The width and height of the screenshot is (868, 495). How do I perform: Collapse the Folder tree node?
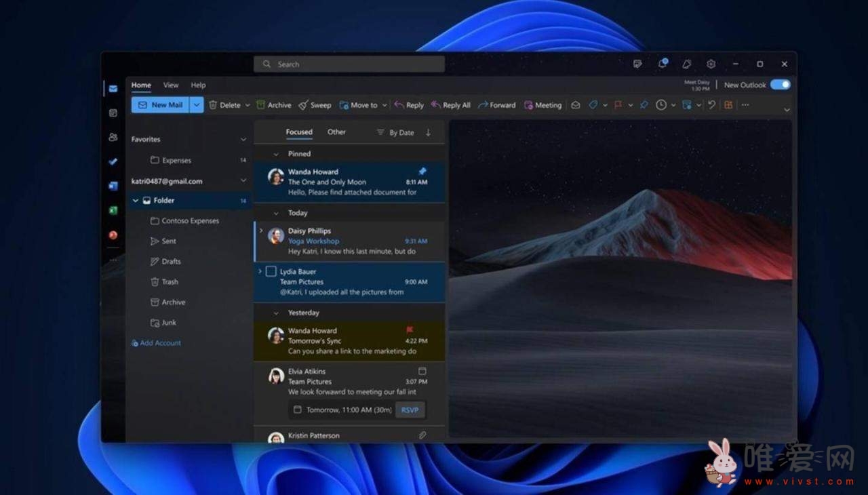[x=136, y=201]
